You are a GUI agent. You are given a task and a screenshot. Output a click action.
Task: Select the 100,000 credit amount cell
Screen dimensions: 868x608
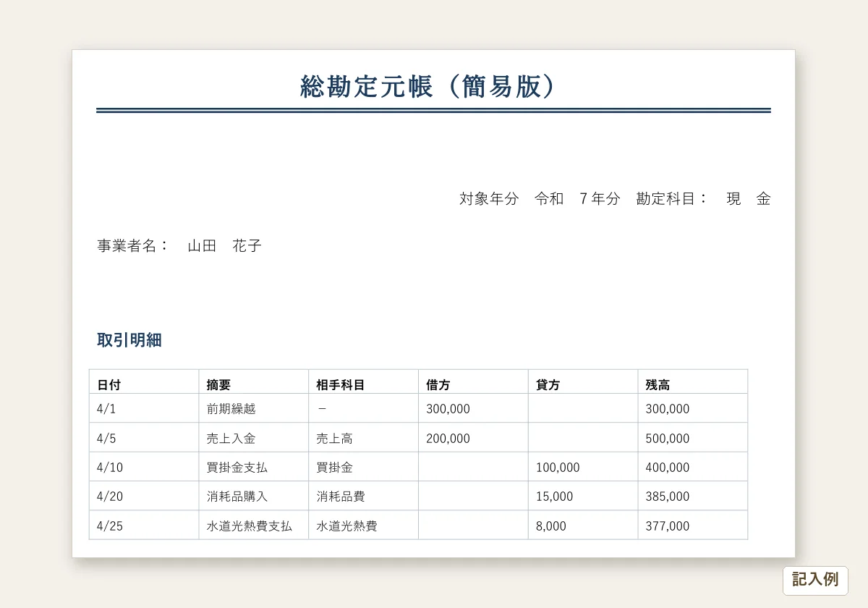584,467
